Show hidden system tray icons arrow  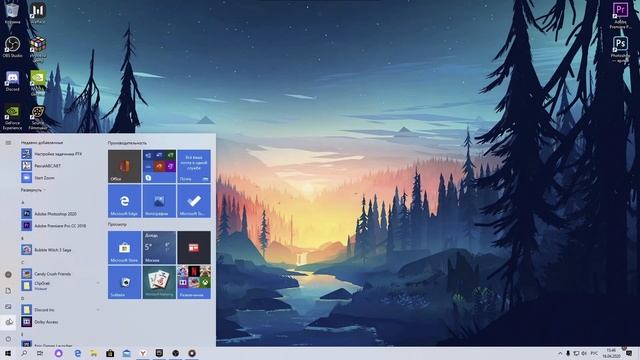[x=560, y=353]
